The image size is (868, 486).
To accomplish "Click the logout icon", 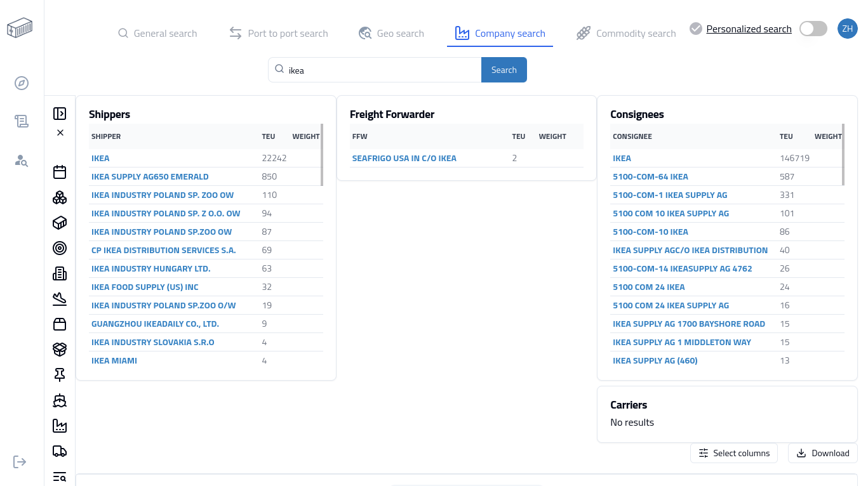I will tap(20, 461).
